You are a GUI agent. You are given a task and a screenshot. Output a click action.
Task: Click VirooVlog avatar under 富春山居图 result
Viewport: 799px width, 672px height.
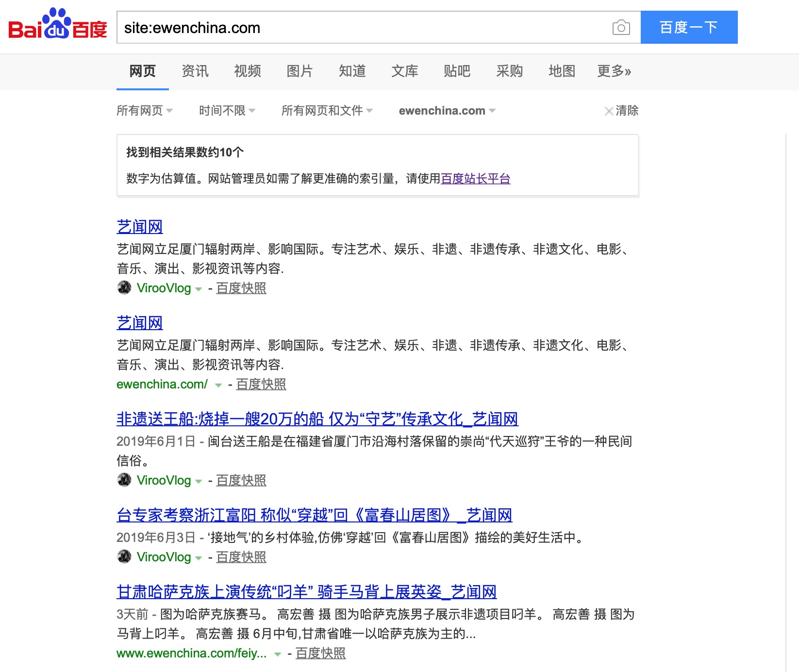click(124, 556)
